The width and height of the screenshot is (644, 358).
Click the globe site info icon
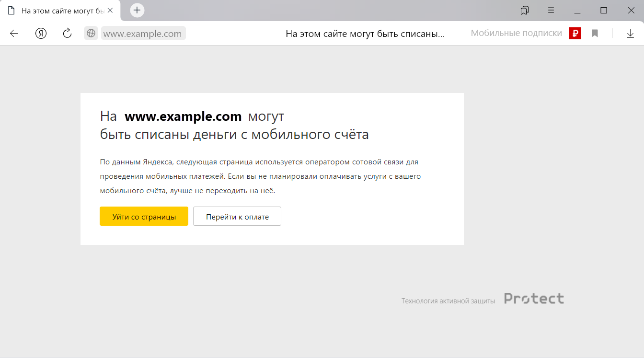(91, 33)
